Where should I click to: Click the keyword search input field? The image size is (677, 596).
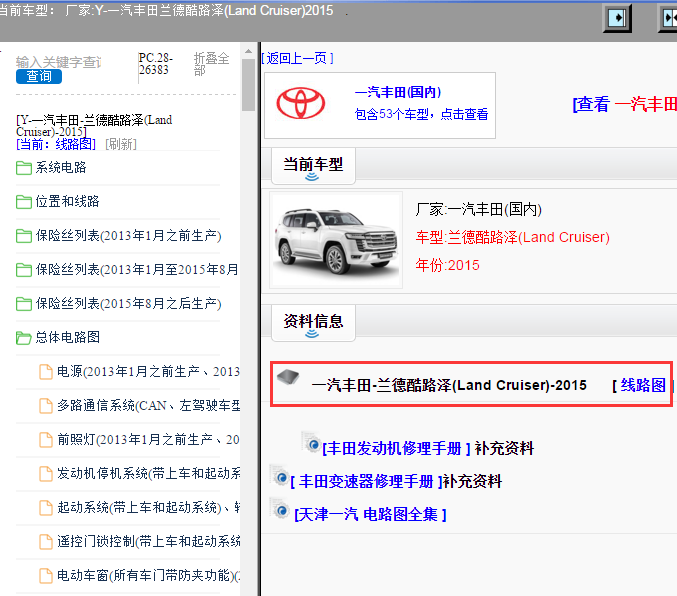click(59, 62)
